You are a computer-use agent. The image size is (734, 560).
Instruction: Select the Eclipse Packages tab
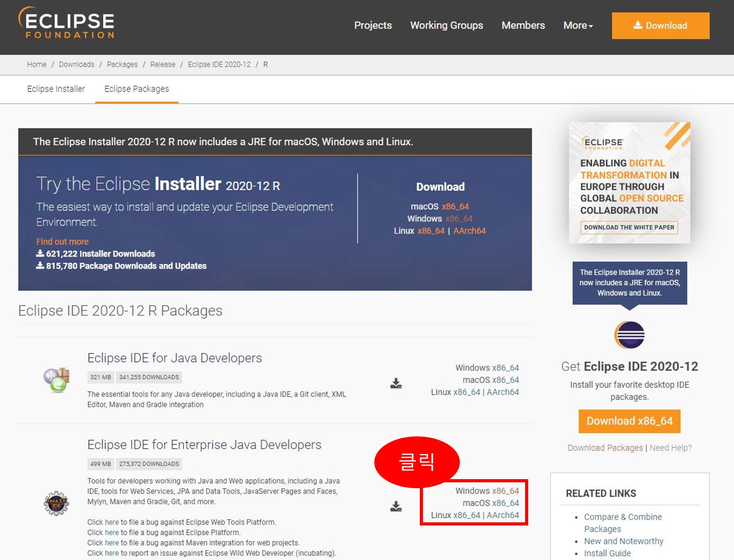(x=137, y=89)
